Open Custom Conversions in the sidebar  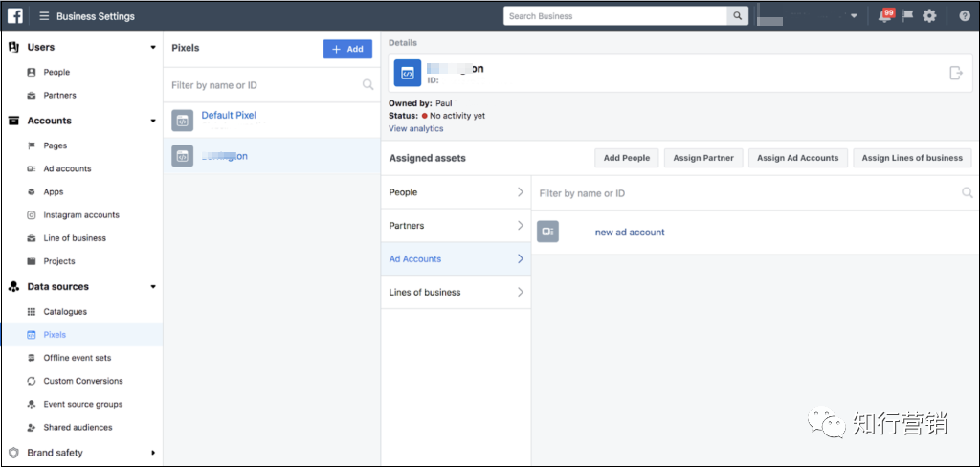(83, 381)
